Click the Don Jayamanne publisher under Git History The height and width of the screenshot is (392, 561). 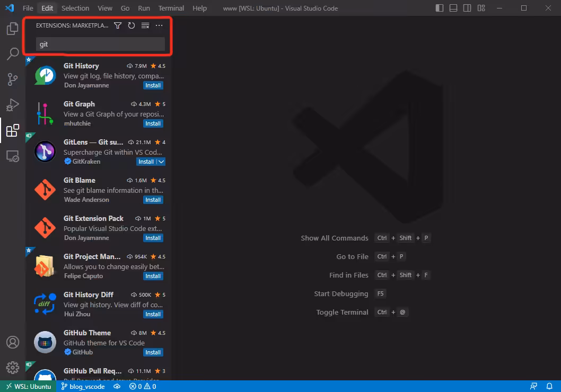click(x=86, y=85)
